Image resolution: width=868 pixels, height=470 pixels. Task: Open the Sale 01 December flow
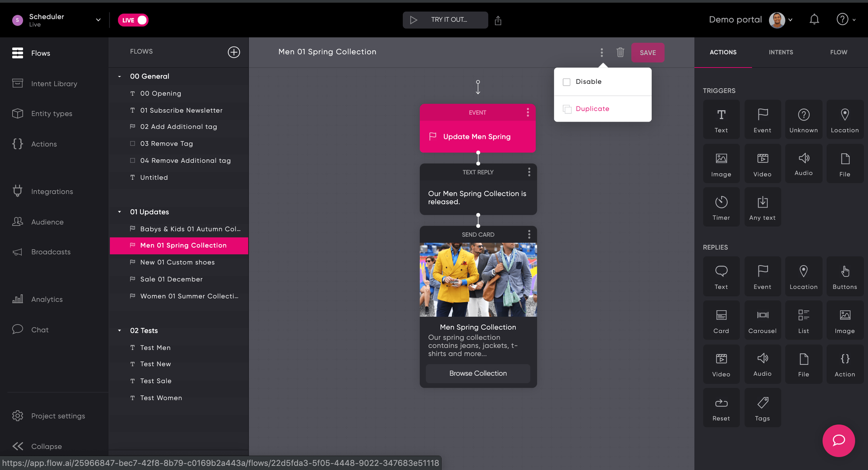pyautogui.click(x=171, y=279)
